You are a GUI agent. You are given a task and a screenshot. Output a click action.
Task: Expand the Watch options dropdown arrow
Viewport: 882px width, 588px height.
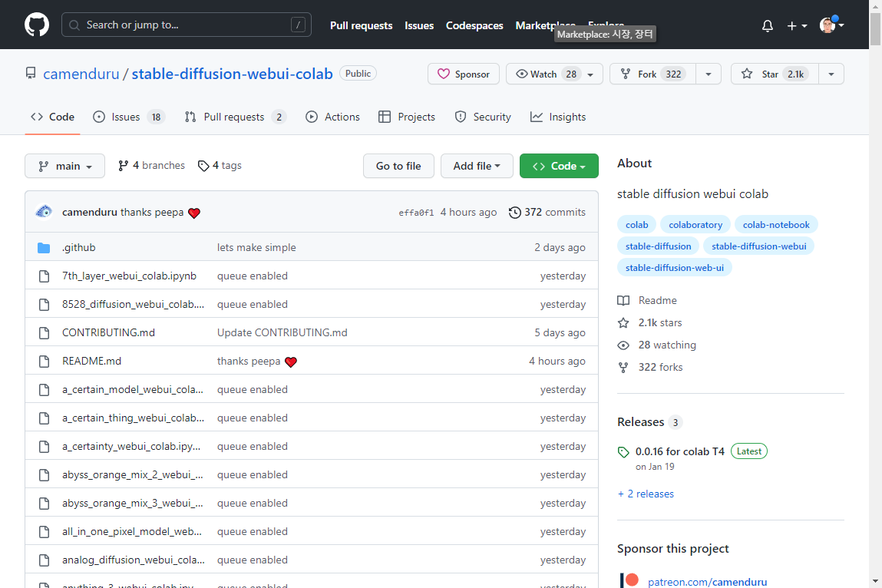[590, 74]
